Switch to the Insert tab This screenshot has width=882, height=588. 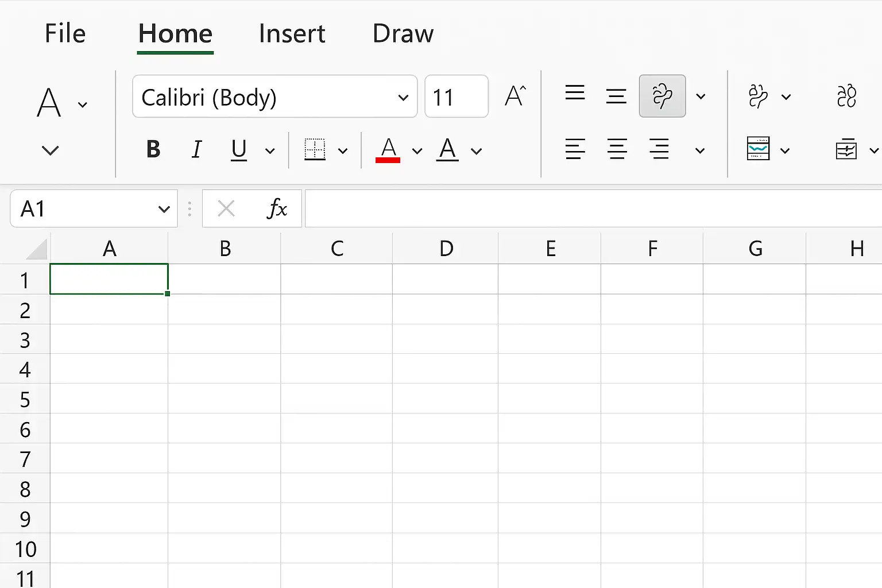pyautogui.click(x=292, y=33)
